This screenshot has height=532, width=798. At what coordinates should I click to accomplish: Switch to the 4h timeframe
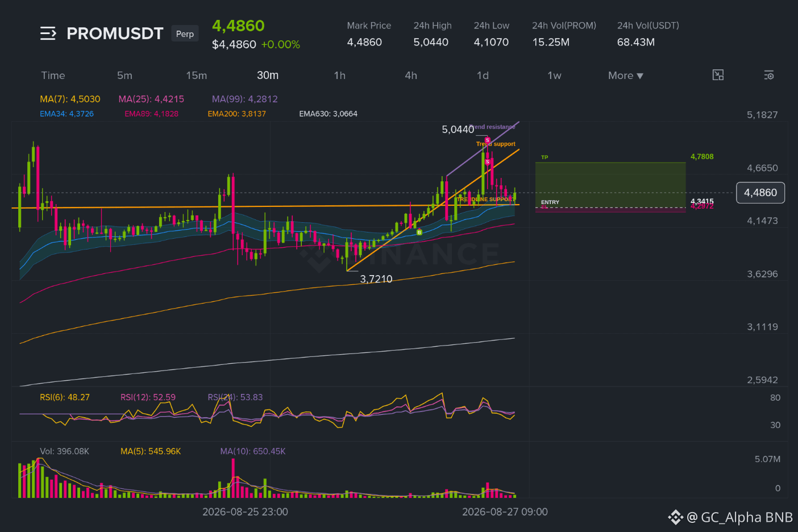point(411,76)
